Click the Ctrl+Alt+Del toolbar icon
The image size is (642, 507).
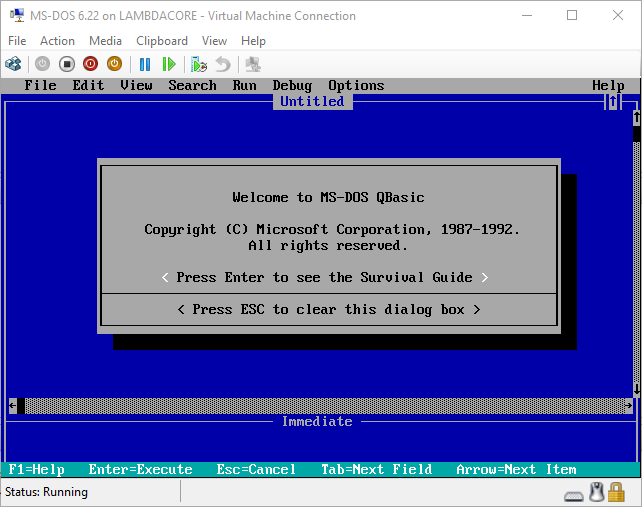click(x=13, y=64)
